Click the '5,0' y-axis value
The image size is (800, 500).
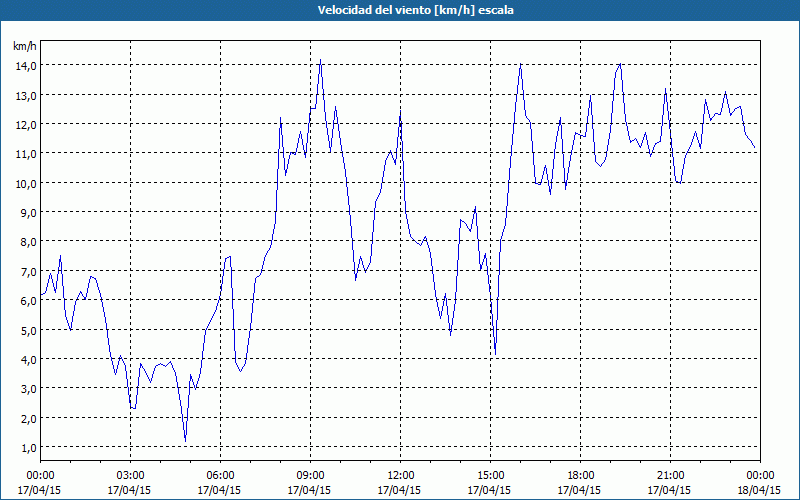click(x=28, y=330)
